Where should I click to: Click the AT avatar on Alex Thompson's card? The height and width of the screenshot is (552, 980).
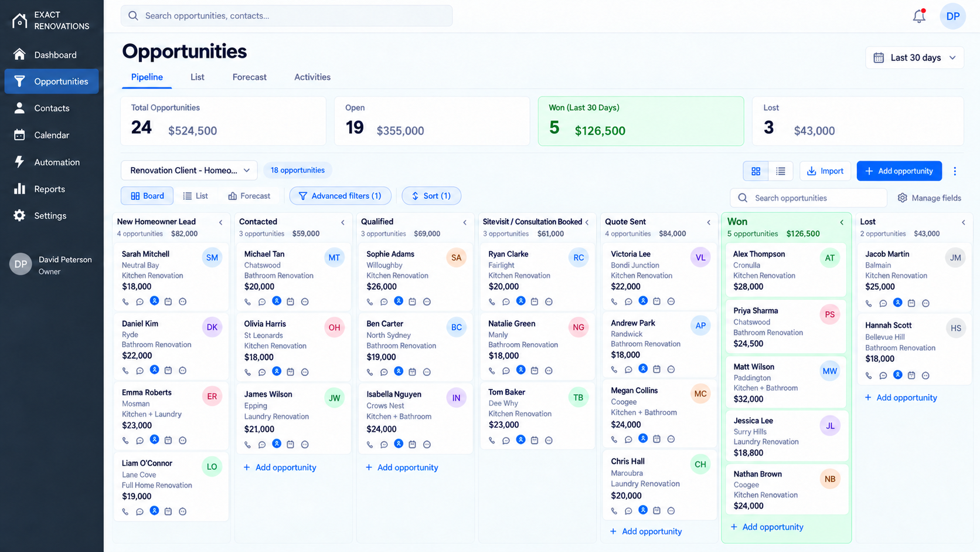[x=829, y=258]
